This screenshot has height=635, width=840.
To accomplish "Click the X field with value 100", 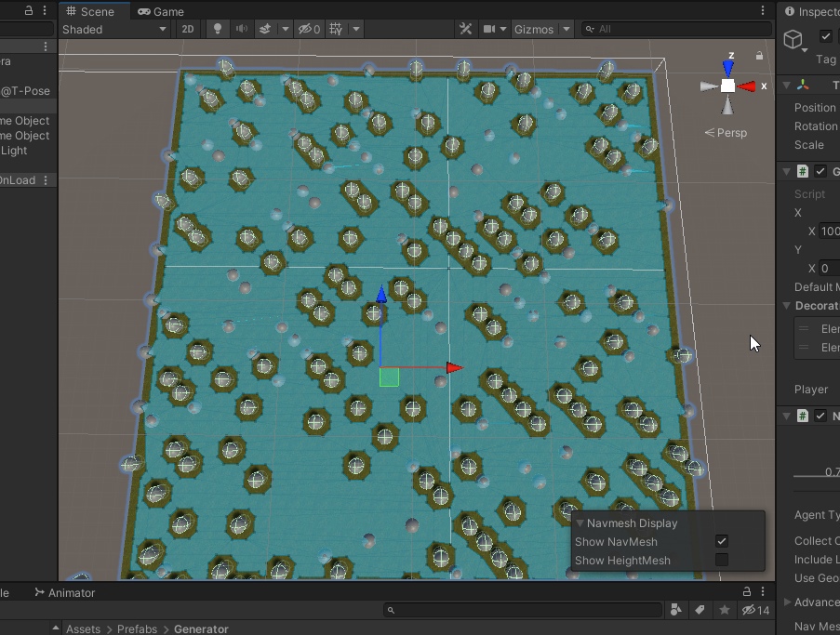I will (830, 232).
